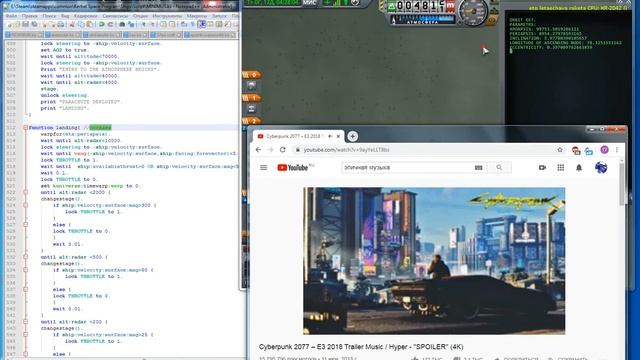Click the ECCENTRICITY line in kOS terminal
The width and height of the screenshot is (640, 360).
coord(550,47)
